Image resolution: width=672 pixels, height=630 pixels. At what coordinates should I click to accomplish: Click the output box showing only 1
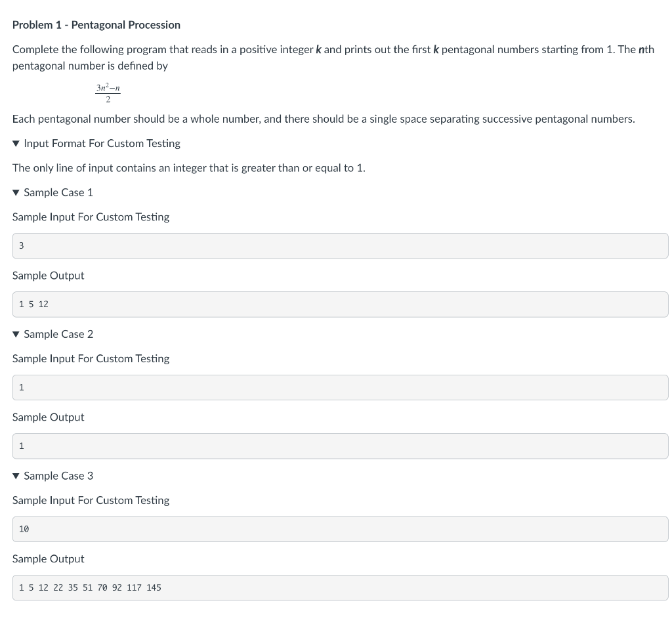click(x=340, y=446)
